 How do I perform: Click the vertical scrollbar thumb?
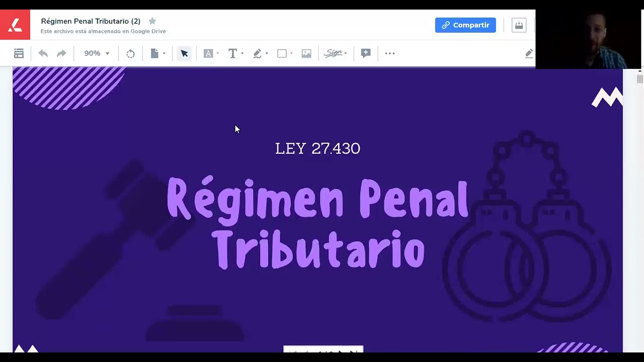(639, 79)
